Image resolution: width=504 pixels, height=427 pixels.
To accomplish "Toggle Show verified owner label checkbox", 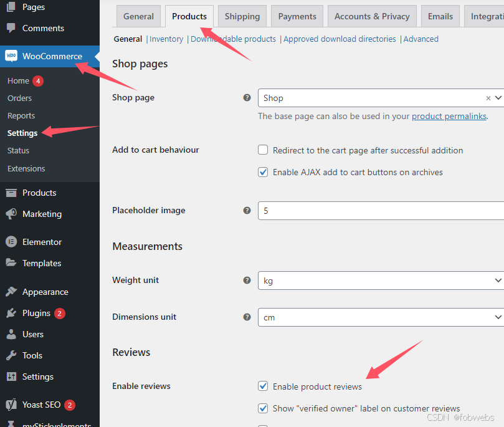I will pos(263,408).
